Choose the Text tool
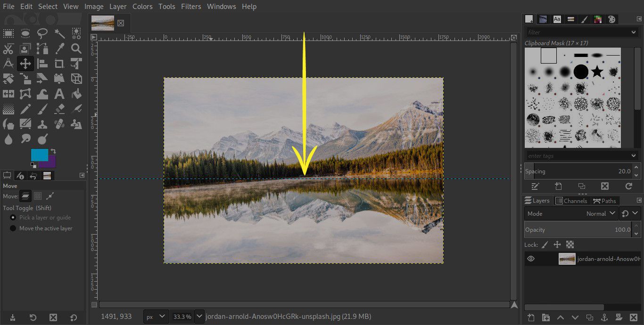Screen dimensions: 644x325 click(58, 93)
